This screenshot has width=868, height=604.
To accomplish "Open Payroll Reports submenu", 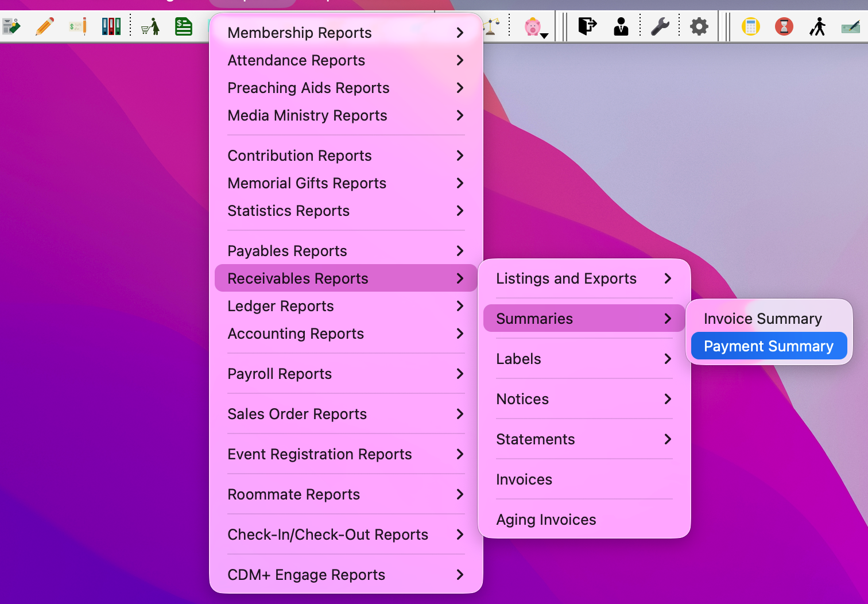I will click(x=346, y=374).
